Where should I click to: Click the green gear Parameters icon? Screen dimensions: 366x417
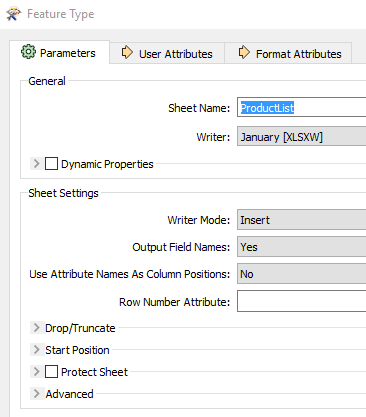click(x=28, y=52)
